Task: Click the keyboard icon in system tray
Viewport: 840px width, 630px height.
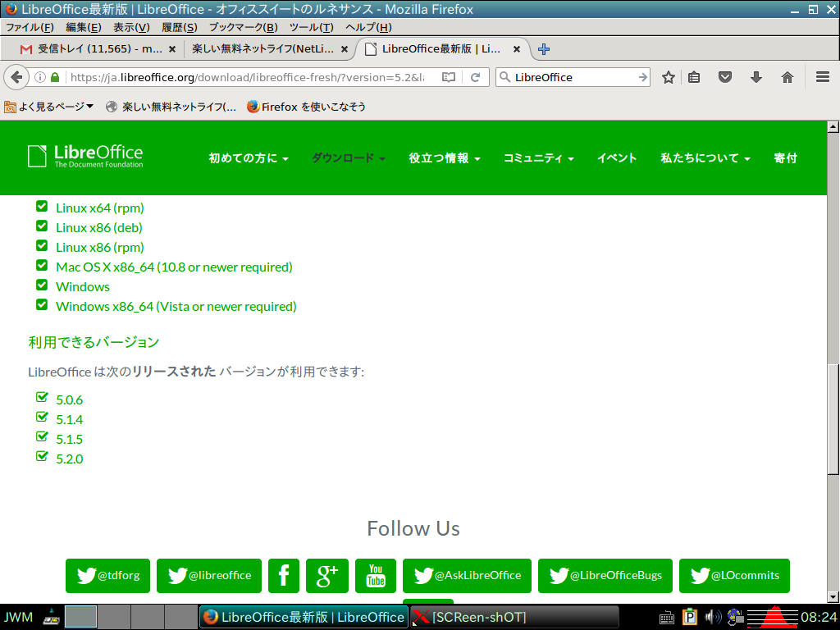Action: 666,618
